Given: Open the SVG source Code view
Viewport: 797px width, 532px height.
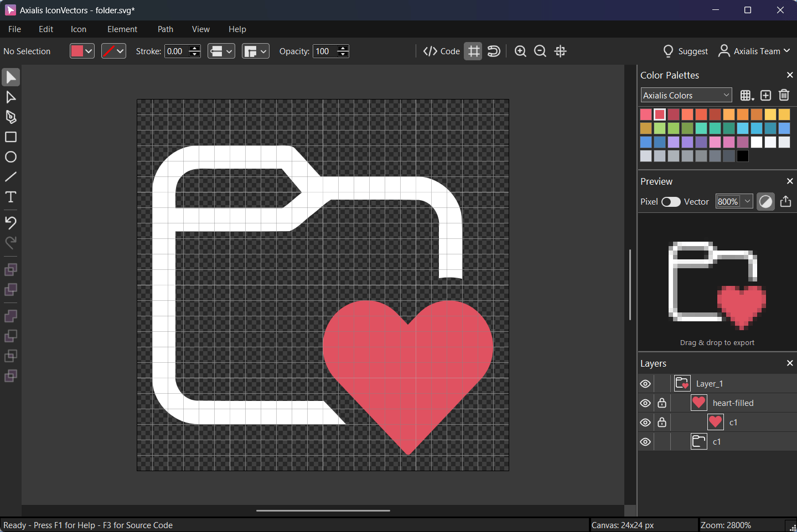Looking at the screenshot, I should coord(441,51).
